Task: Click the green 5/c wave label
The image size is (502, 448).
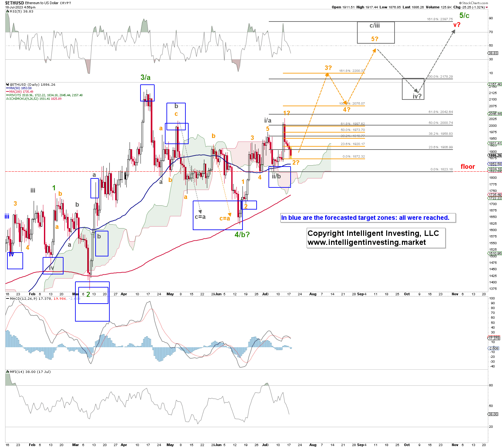Action: click(464, 15)
